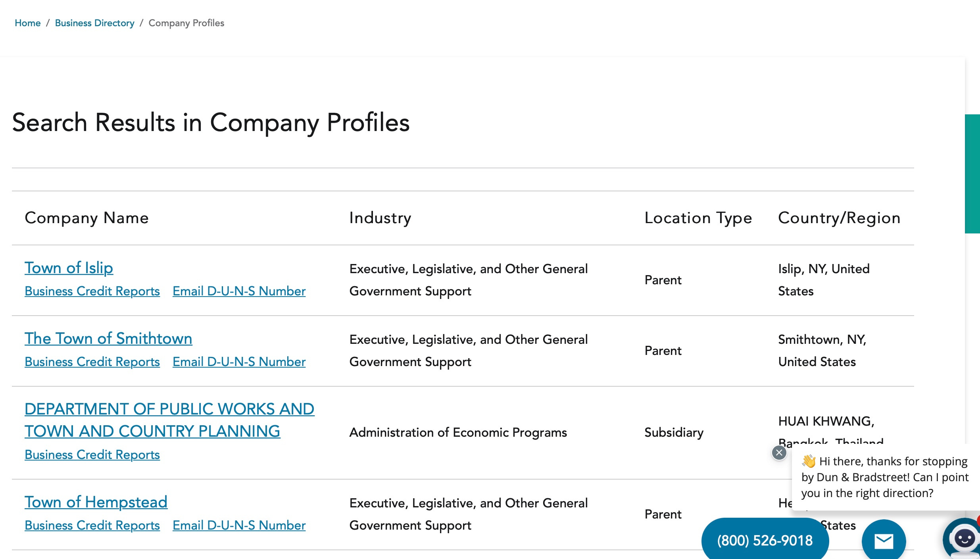Select the Company Profiles breadcrumb text
Image resolution: width=980 pixels, height=559 pixels.
coord(186,23)
